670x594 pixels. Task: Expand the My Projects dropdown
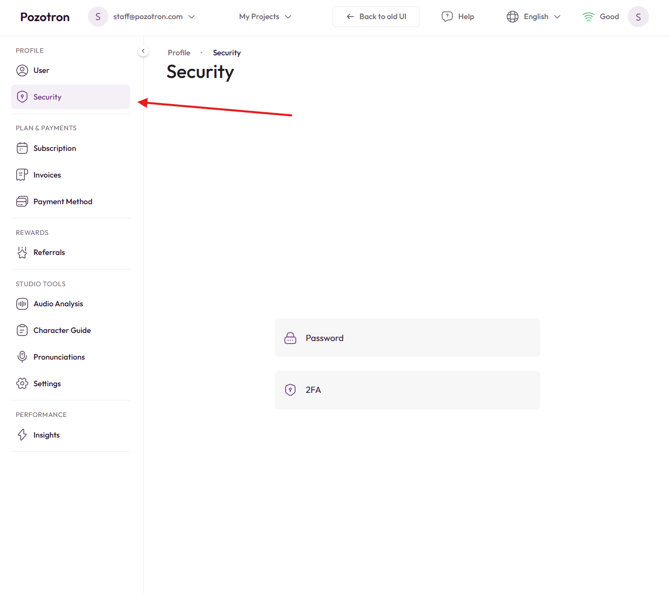tap(265, 17)
